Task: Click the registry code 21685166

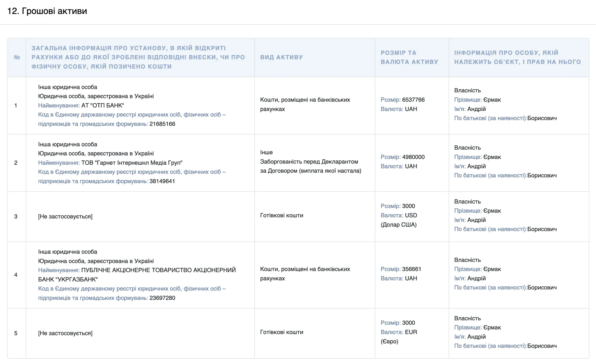Action: tap(162, 124)
